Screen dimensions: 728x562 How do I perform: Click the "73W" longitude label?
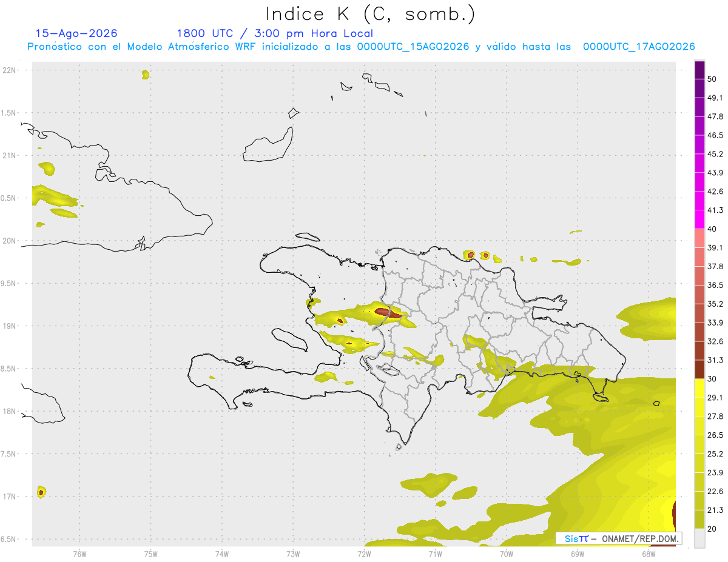coord(293,554)
